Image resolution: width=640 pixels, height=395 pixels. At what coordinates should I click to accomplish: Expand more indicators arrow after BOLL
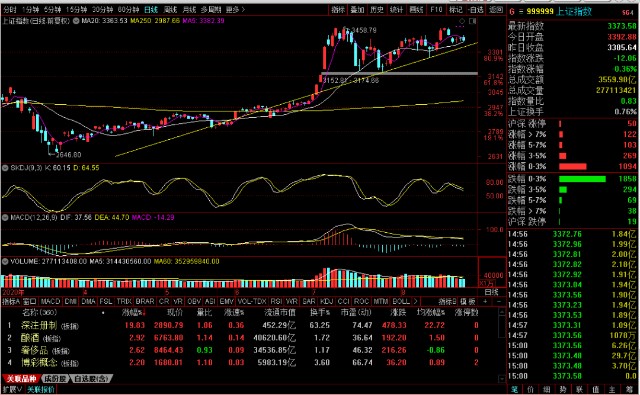pos(416,302)
